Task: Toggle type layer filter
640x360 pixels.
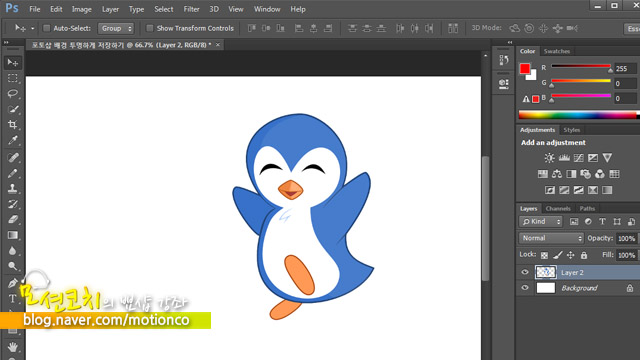Action: point(602,222)
